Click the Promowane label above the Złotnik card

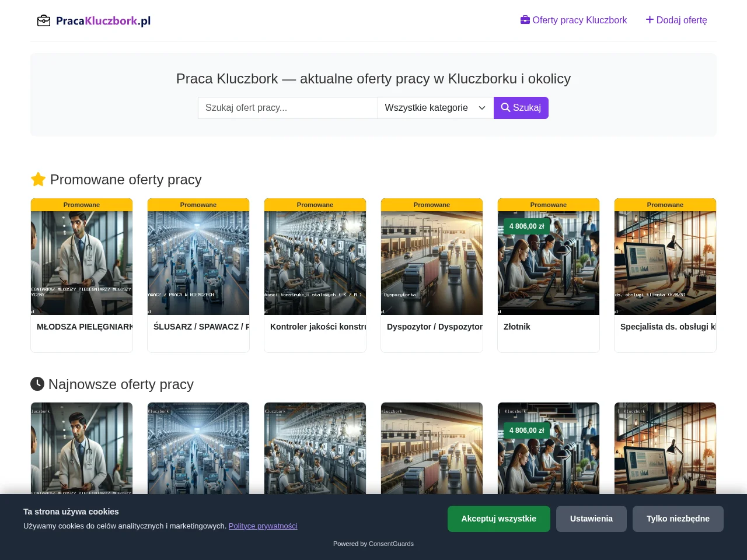[549, 205]
